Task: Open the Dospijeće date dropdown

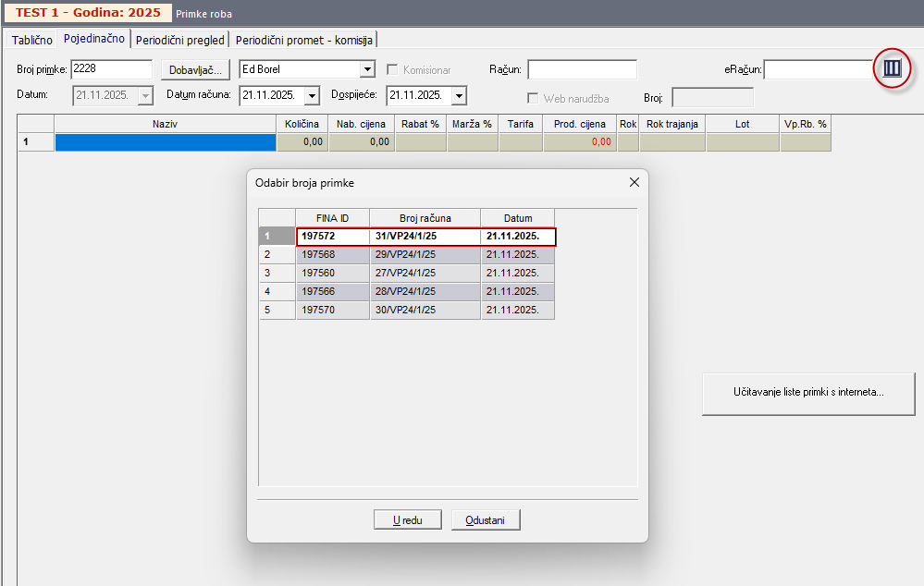Action: [x=459, y=95]
